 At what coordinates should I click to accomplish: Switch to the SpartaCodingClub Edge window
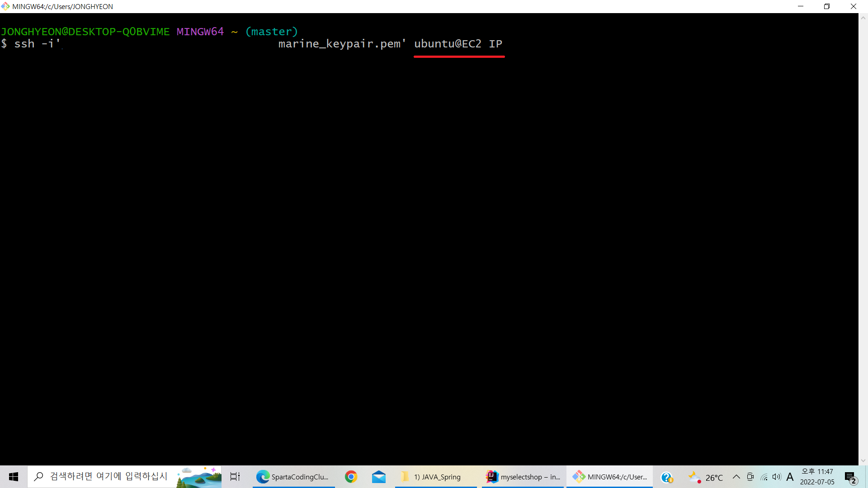click(293, 477)
